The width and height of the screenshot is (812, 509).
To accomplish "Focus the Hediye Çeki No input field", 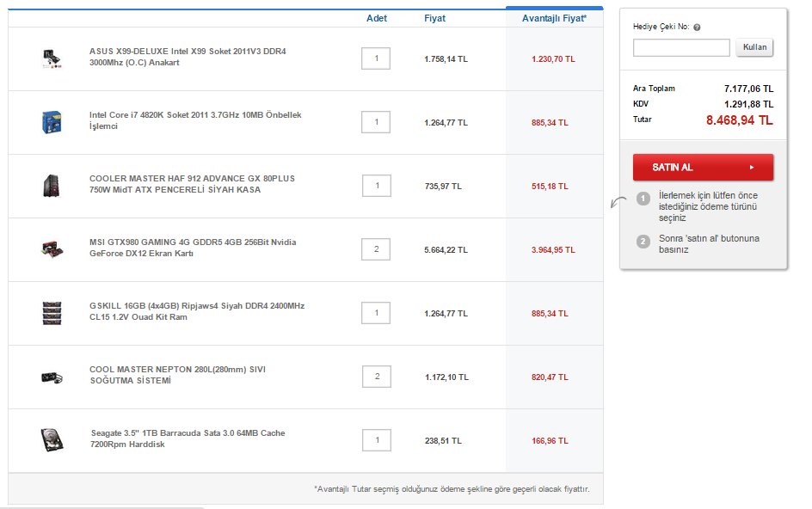I will (x=681, y=47).
